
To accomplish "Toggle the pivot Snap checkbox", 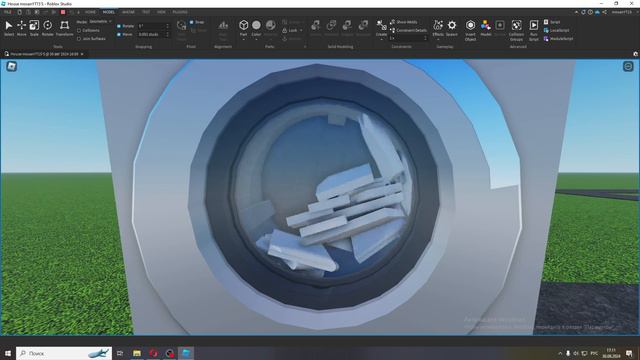I will 191,22.
